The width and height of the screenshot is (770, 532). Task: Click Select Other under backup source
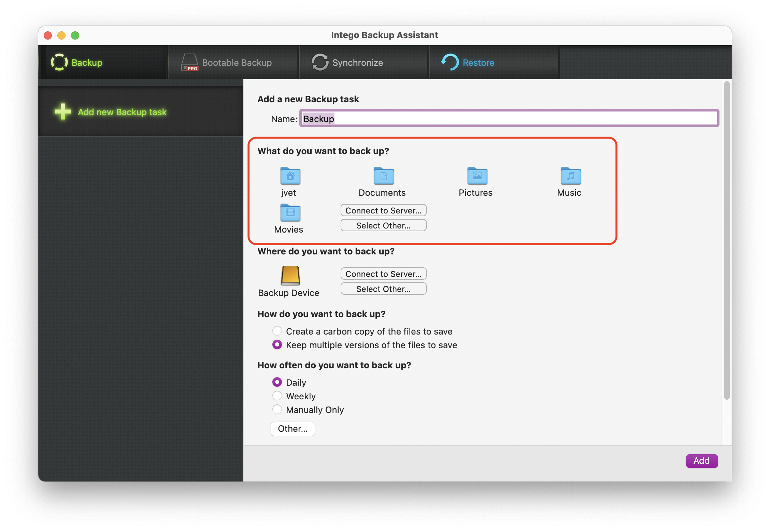(x=384, y=225)
